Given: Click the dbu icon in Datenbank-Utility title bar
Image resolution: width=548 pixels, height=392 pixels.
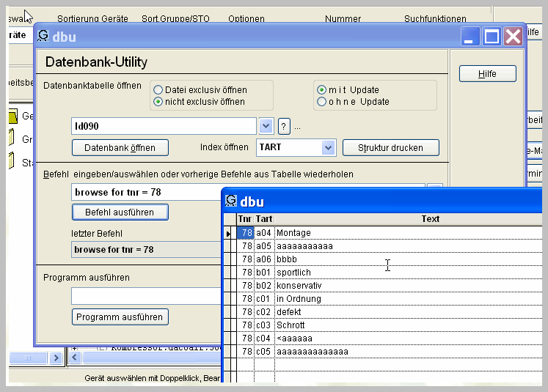Looking at the screenshot, I should click(44, 37).
